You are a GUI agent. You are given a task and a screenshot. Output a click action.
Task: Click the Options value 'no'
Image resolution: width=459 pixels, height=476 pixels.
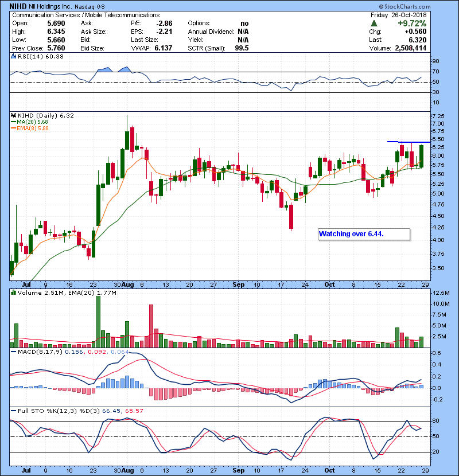pos(244,24)
